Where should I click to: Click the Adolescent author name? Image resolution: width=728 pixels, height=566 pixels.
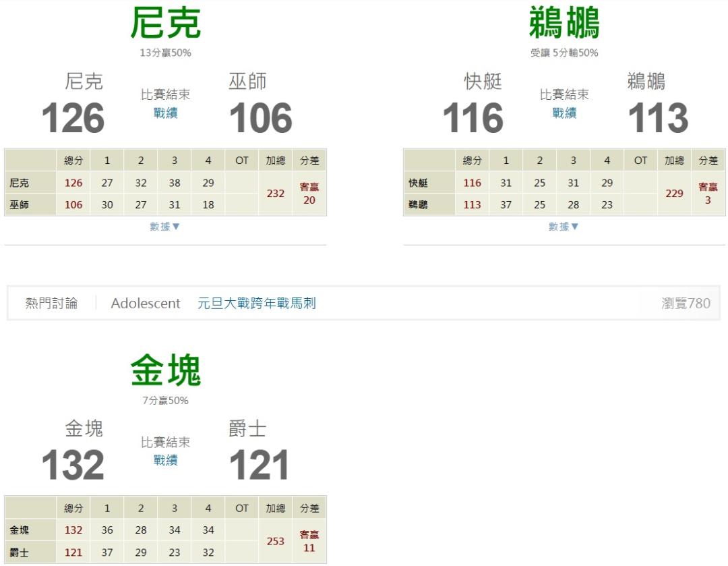pos(146,303)
